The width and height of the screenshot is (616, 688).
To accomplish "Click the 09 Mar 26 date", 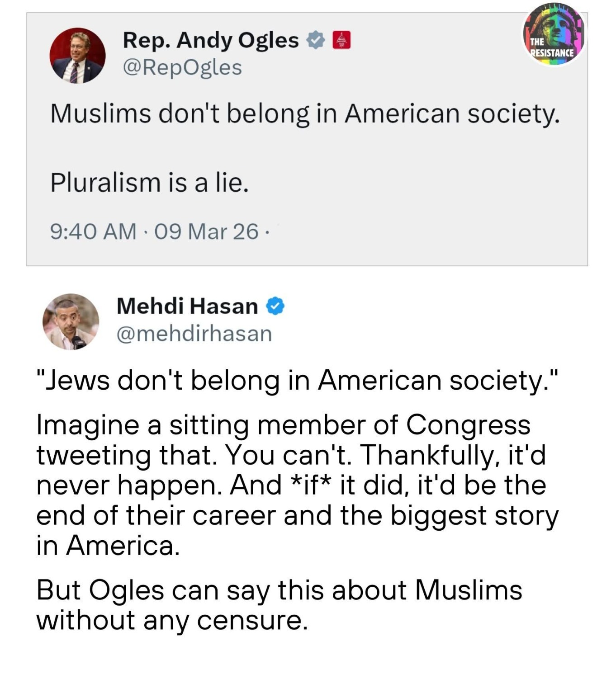I will (x=206, y=231).
